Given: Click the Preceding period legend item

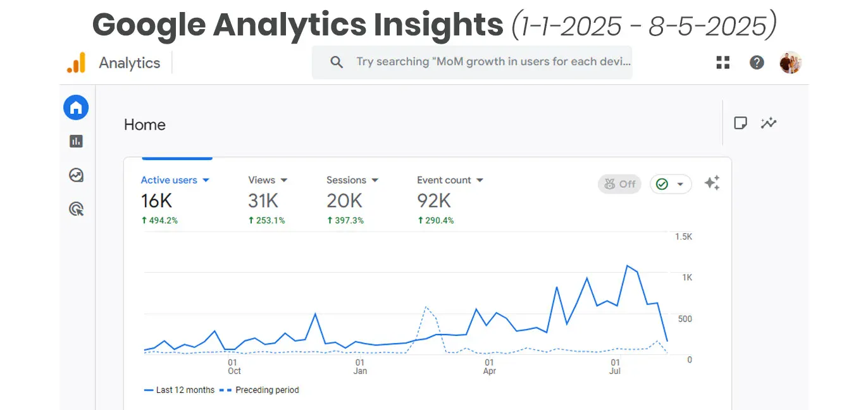Looking at the screenshot, I should [260, 390].
